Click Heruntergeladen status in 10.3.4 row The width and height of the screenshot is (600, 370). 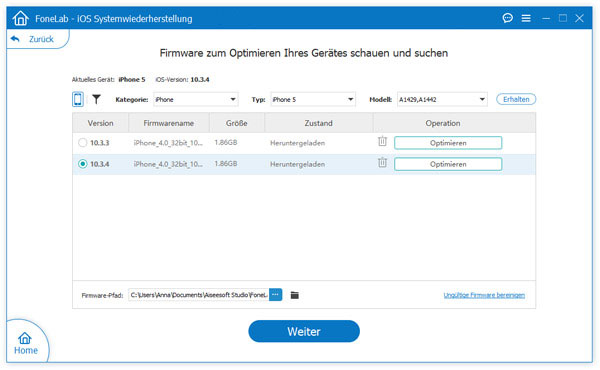tap(297, 164)
